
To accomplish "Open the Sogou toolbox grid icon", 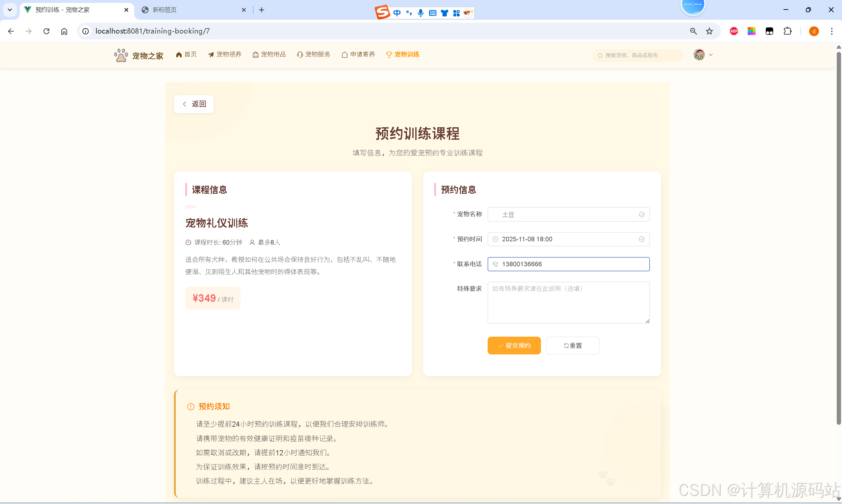I will (456, 13).
